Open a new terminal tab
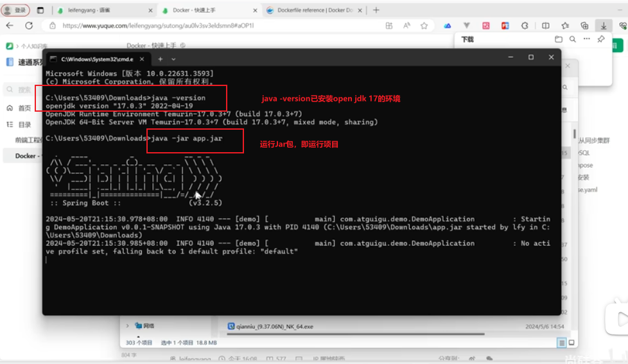The width and height of the screenshot is (628, 364). pyautogui.click(x=160, y=59)
